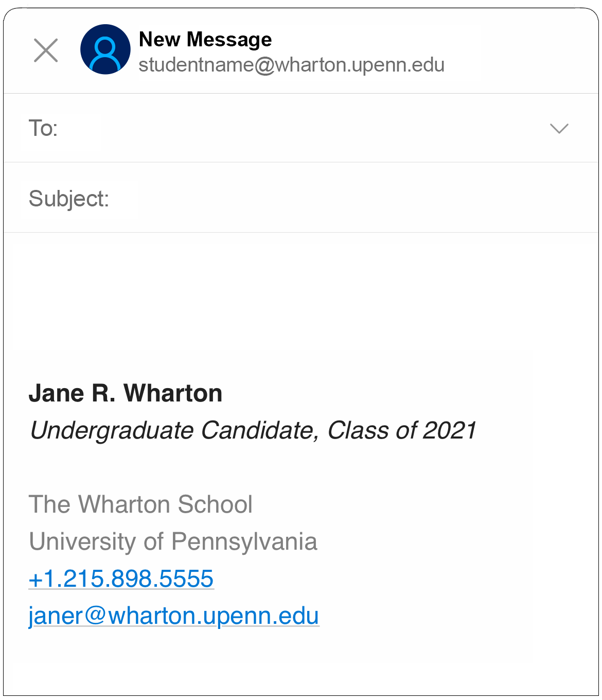Click the Undergraduate Candidate, Class of 2021 line
This screenshot has width=602, height=700.
click(x=253, y=430)
